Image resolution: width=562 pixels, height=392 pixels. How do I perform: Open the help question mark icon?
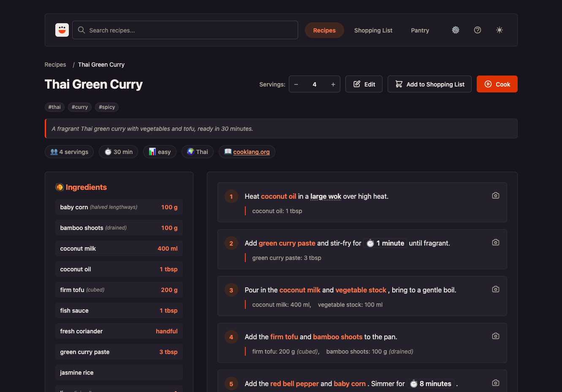coord(478,30)
